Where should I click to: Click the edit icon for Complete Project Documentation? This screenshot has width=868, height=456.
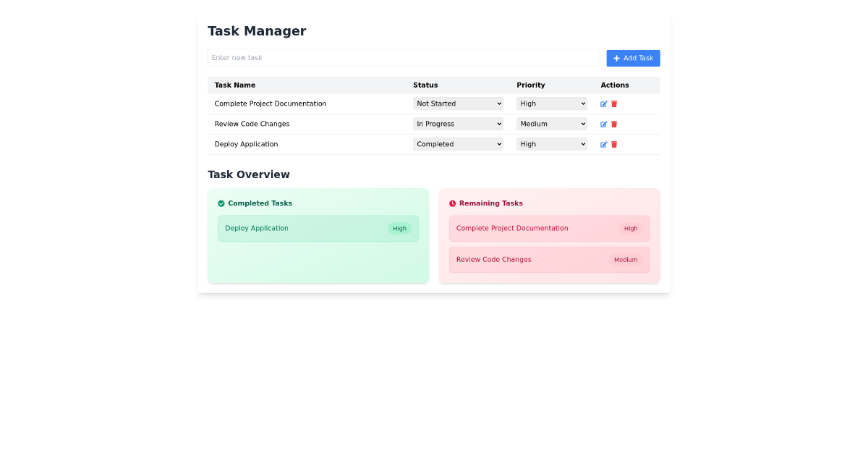pyautogui.click(x=604, y=104)
